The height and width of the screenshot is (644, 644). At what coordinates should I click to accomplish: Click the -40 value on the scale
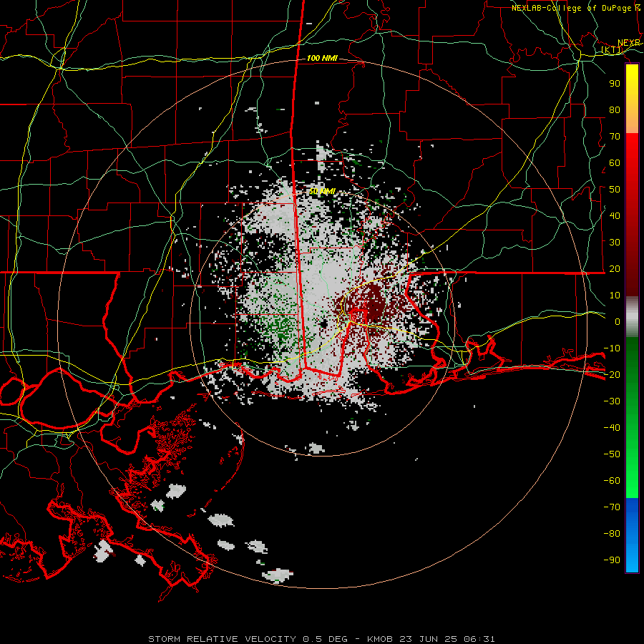612,428
